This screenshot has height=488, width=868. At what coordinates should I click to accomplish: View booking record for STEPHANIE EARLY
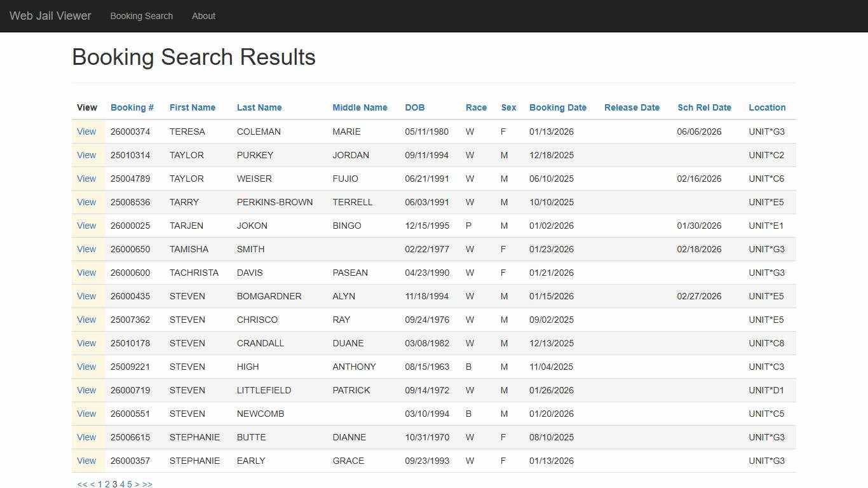coord(86,461)
